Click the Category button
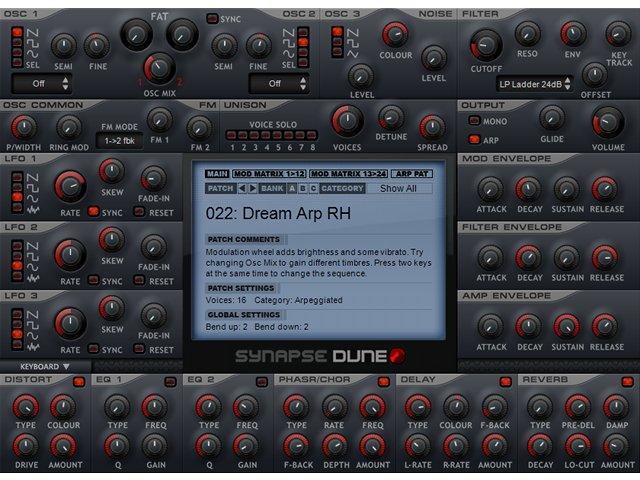This screenshot has height=480, width=640. tap(342, 188)
